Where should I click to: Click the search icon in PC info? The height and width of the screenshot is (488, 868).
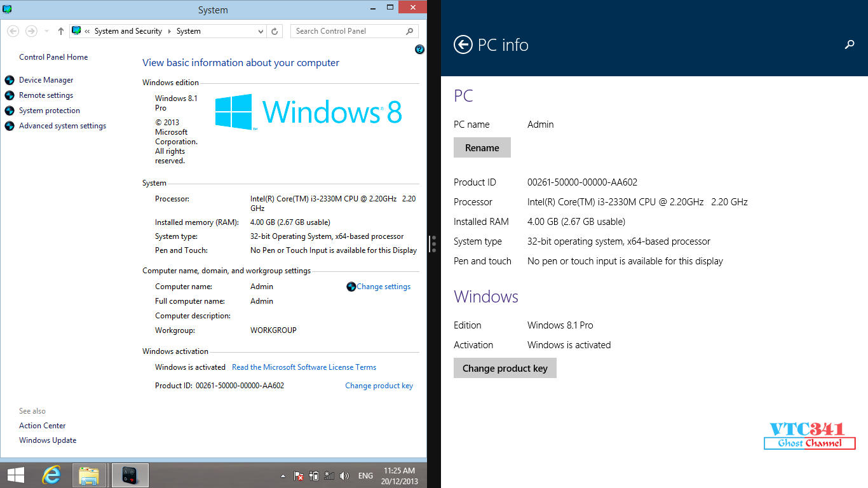850,44
